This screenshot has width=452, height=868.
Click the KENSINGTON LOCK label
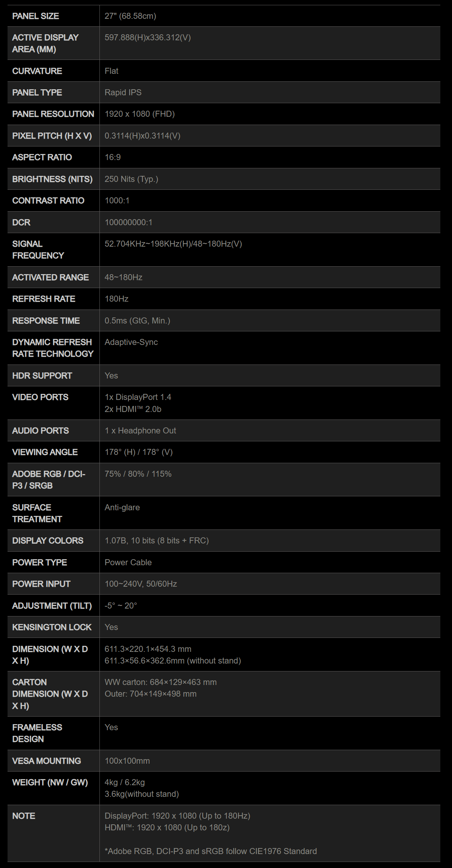52,627
